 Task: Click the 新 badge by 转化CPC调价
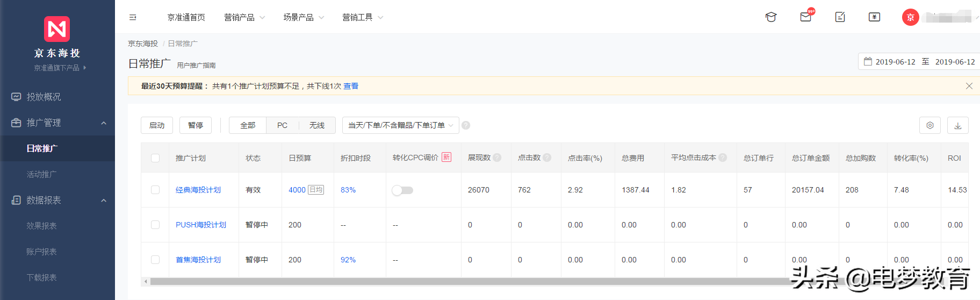click(446, 157)
